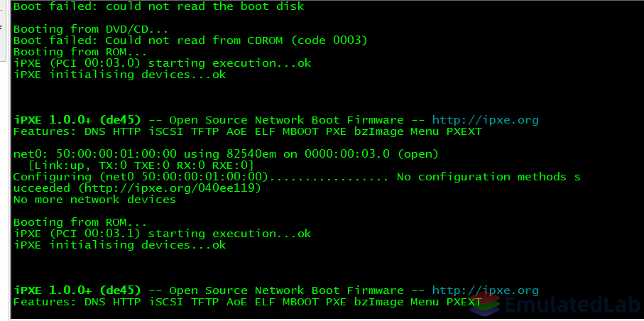This screenshot has height=321, width=644.
Task: Click the 'No more network devices' message
Action: tap(94, 200)
